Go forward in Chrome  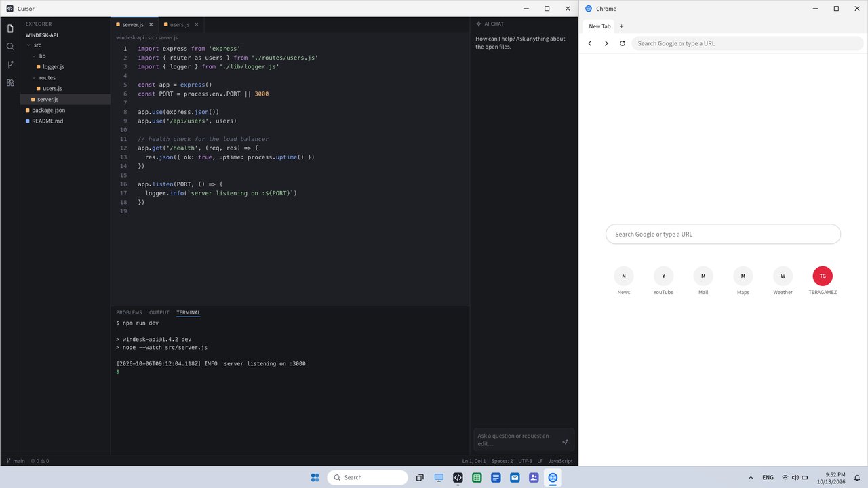click(606, 43)
